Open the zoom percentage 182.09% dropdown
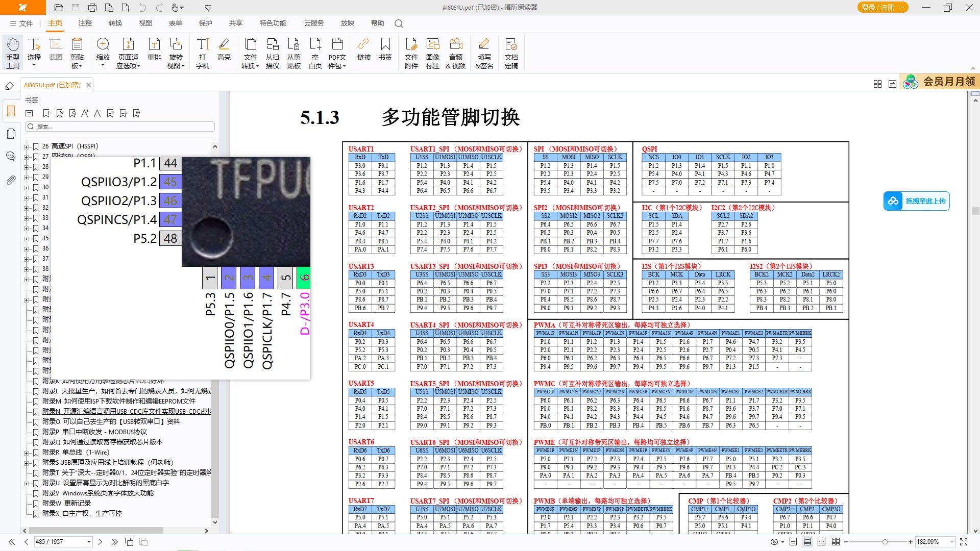The image size is (980, 551). pyautogui.click(x=952, y=542)
